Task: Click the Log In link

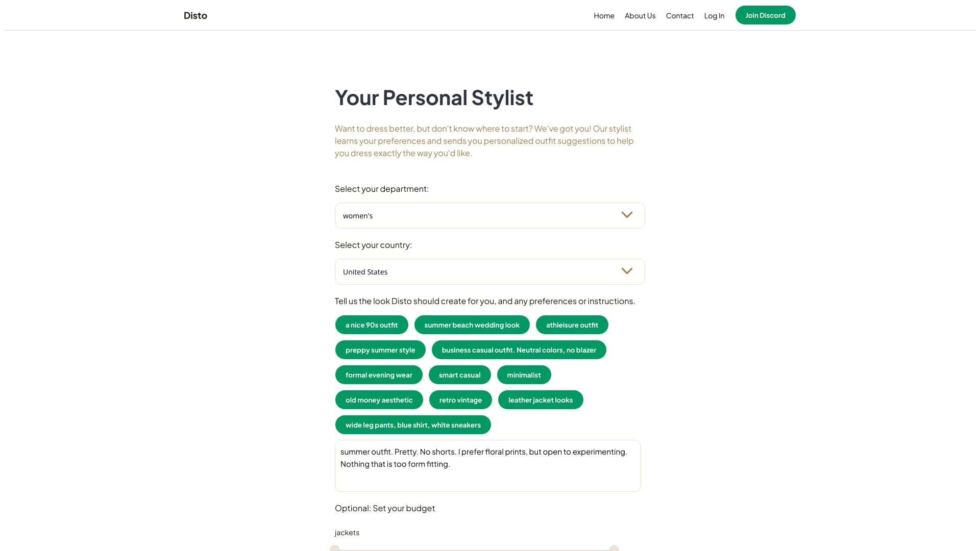Action: tap(714, 16)
